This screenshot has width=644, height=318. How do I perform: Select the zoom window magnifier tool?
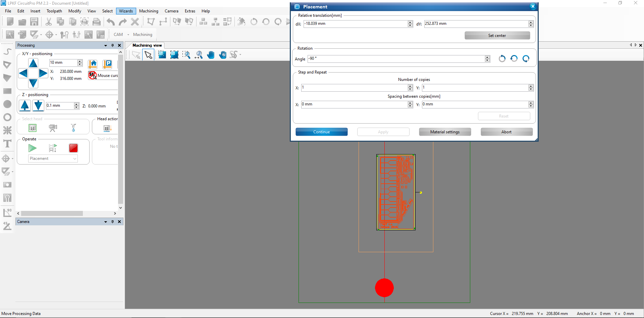point(186,55)
